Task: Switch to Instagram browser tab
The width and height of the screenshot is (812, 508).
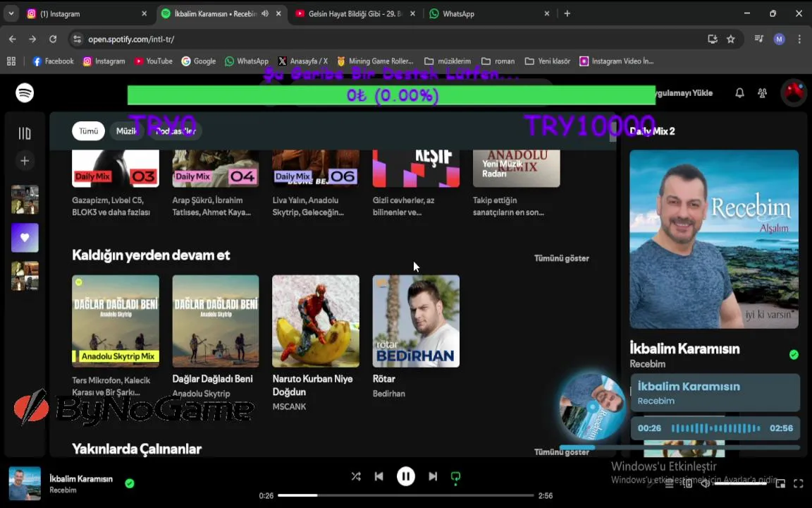Action: tap(87, 14)
